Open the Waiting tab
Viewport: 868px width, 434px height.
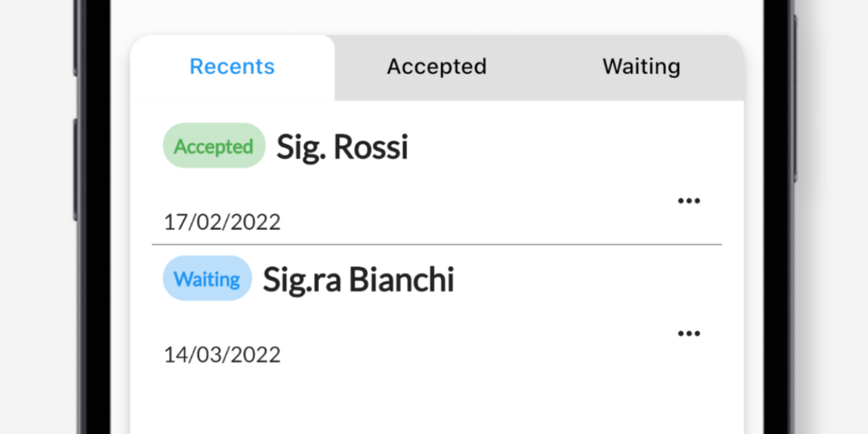tap(641, 67)
